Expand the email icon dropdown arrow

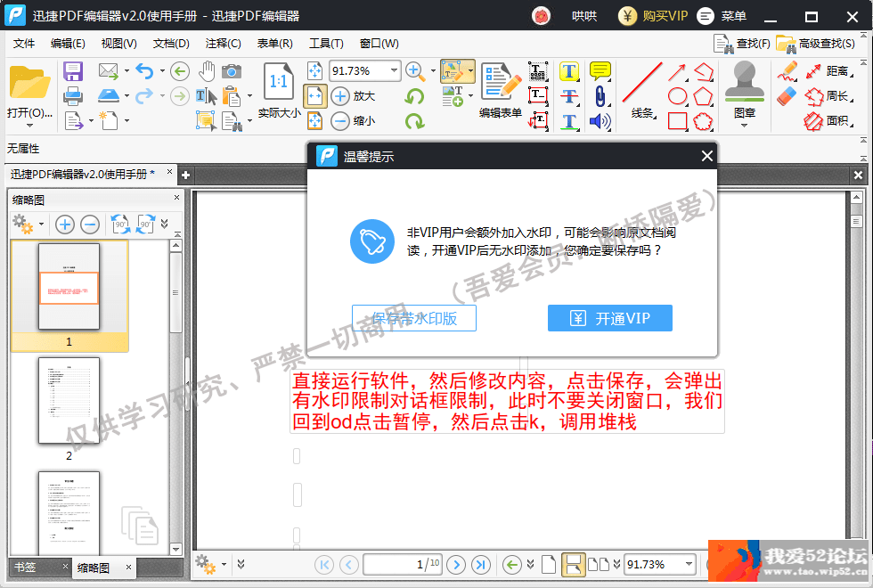click(126, 70)
